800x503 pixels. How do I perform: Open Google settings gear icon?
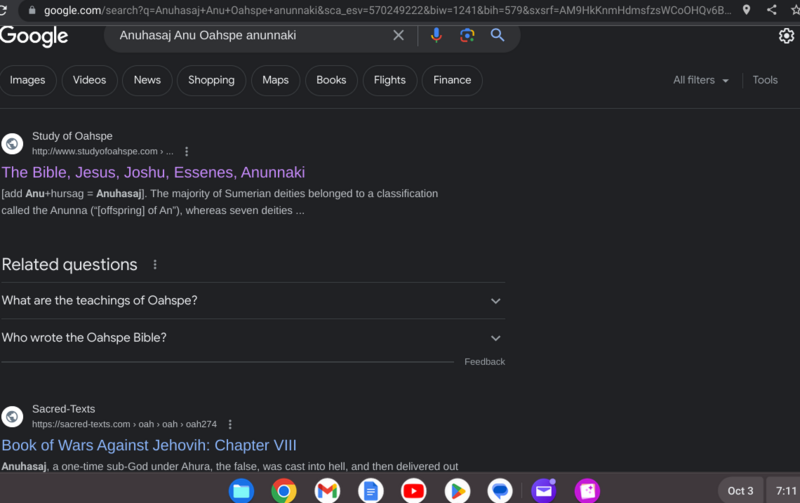[786, 36]
